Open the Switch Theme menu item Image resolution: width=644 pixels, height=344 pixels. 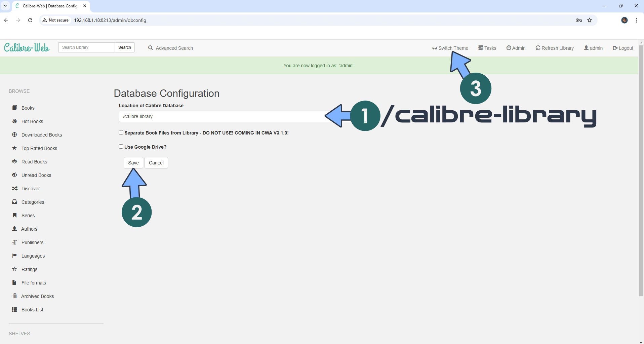(450, 48)
